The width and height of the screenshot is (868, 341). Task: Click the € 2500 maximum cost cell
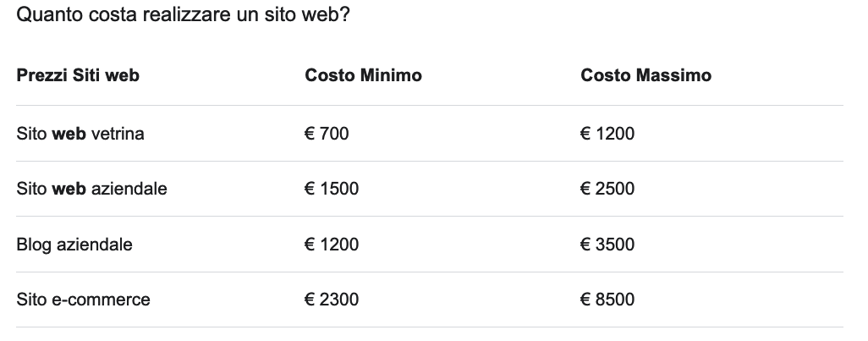click(607, 189)
